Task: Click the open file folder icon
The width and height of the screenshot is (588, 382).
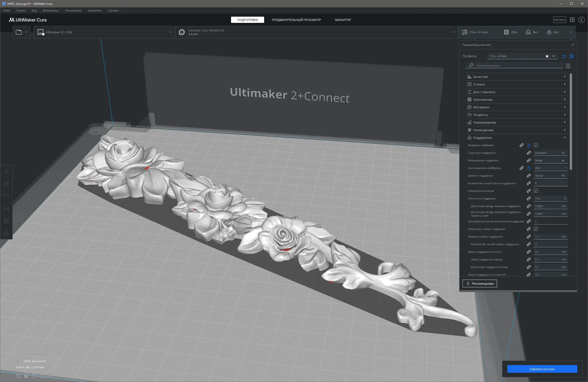Action: coord(19,32)
